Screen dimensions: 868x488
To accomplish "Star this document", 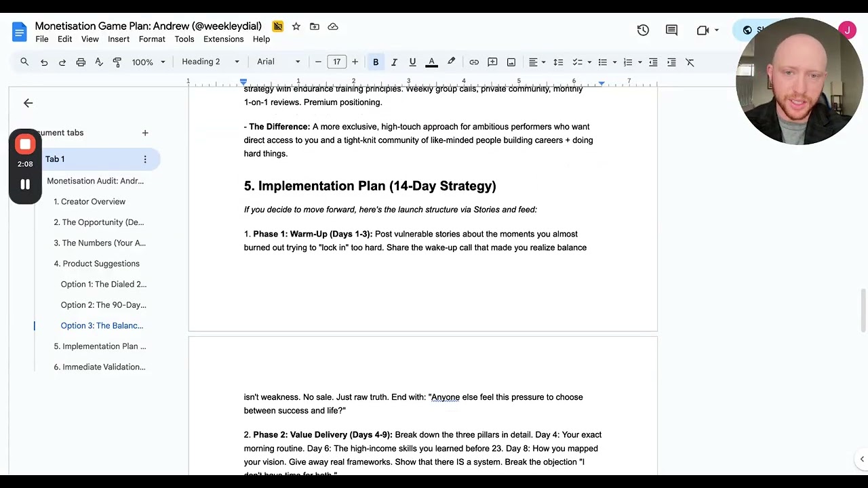I will [x=296, y=26].
